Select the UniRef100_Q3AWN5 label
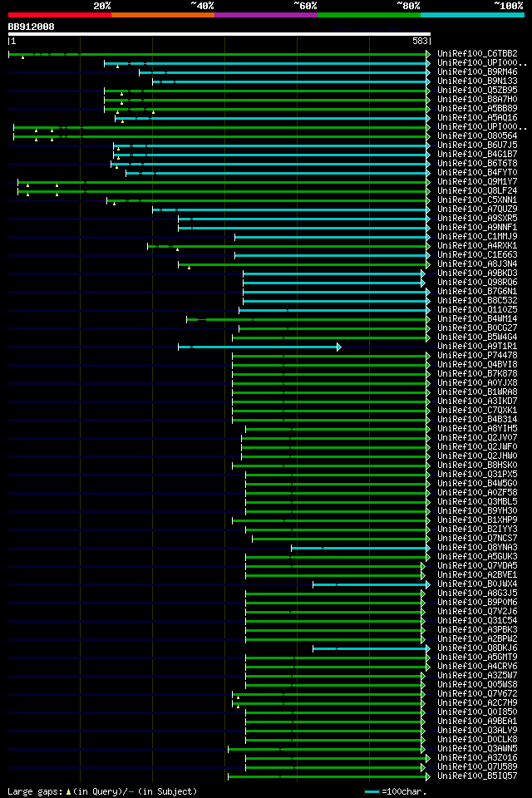The width and height of the screenshot is (532, 798). 477,750
